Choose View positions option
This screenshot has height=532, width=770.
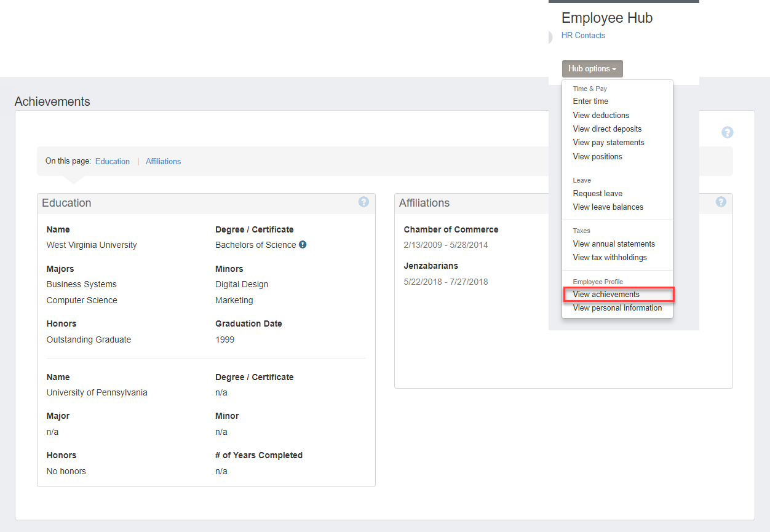point(597,156)
